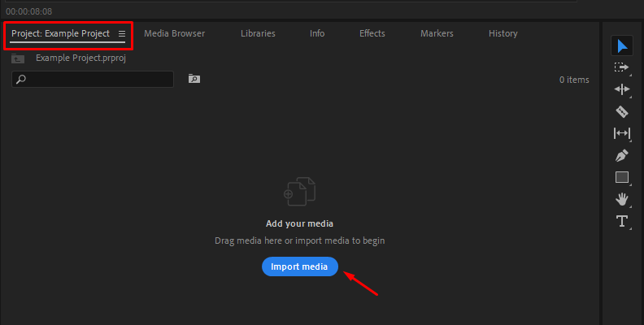Switch to the Effects tab
The width and height of the screenshot is (644, 325).
point(372,33)
